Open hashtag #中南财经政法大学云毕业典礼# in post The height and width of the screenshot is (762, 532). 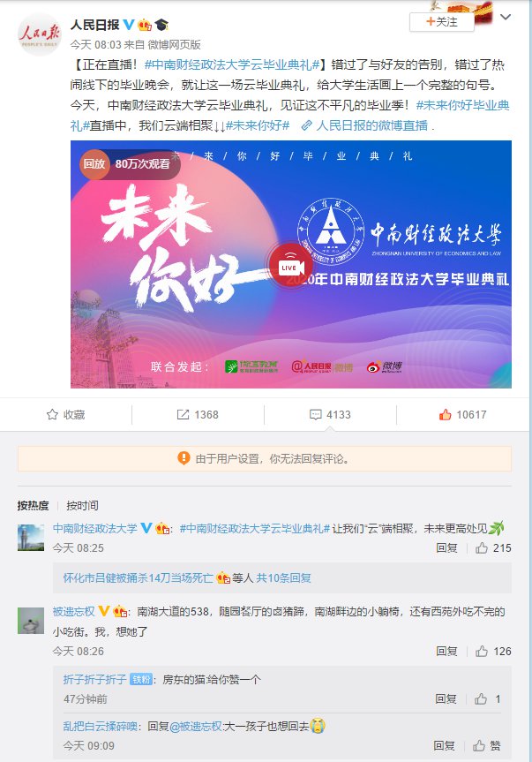[232, 64]
